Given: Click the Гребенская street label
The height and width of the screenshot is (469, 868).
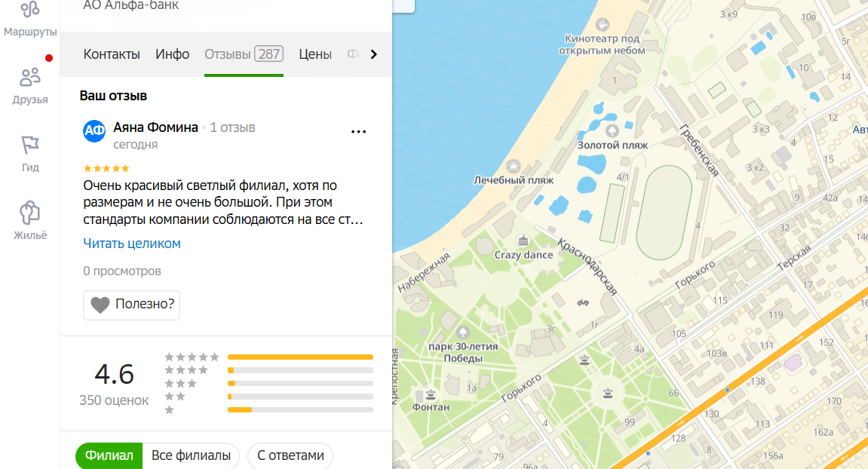Looking at the screenshot, I should pos(699,150).
